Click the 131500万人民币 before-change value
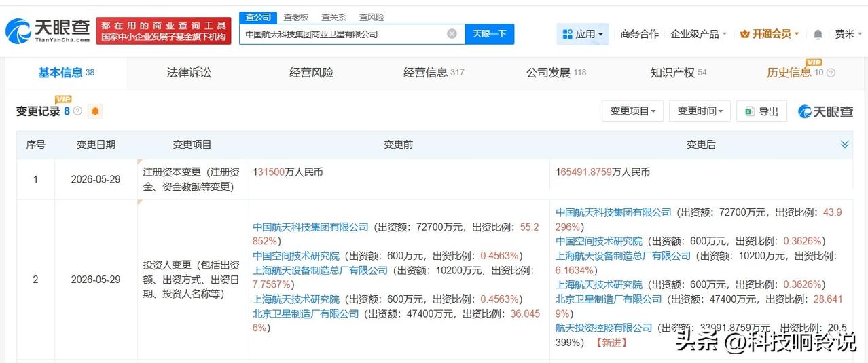The width and height of the screenshot is (868, 363). point(288,172)
